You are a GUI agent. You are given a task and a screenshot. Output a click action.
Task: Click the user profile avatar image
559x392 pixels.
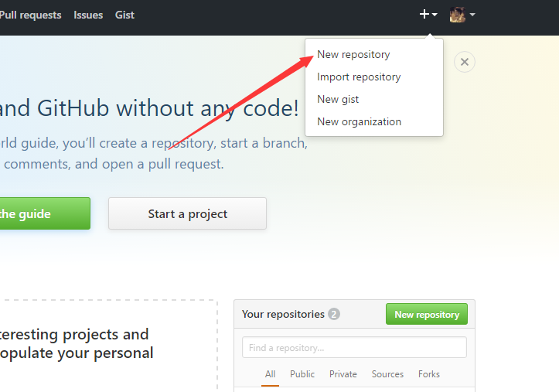pyautogui.click(x=458, y=15)
